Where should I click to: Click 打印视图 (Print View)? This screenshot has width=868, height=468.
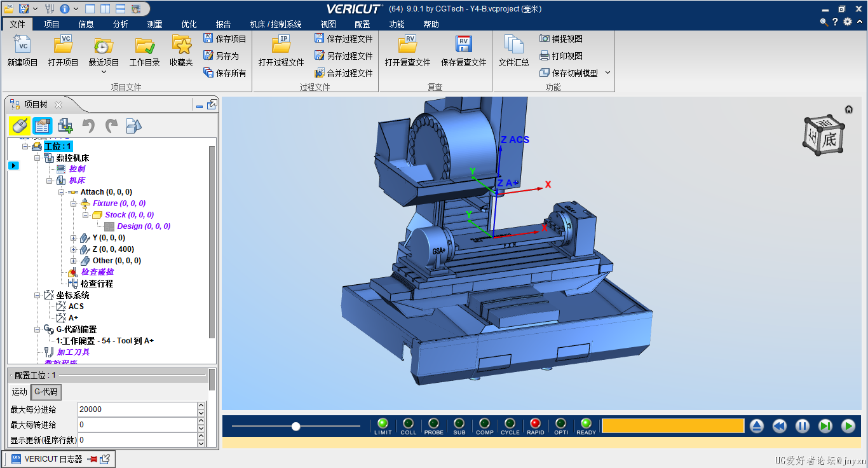coord(561,56)
